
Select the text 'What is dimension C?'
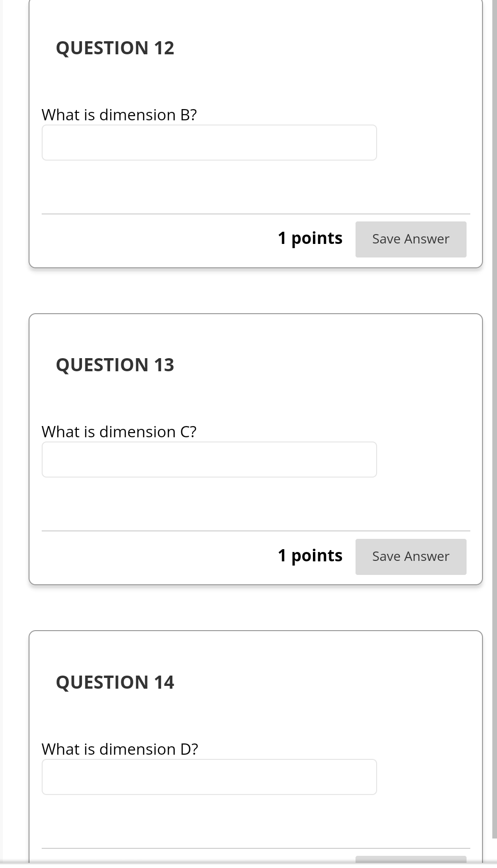pos(119,431)
